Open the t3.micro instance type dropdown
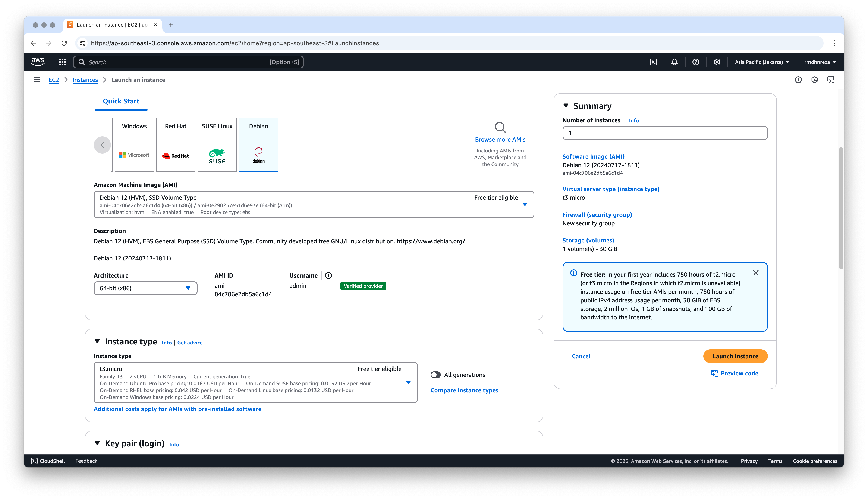 tap(255, 382)
